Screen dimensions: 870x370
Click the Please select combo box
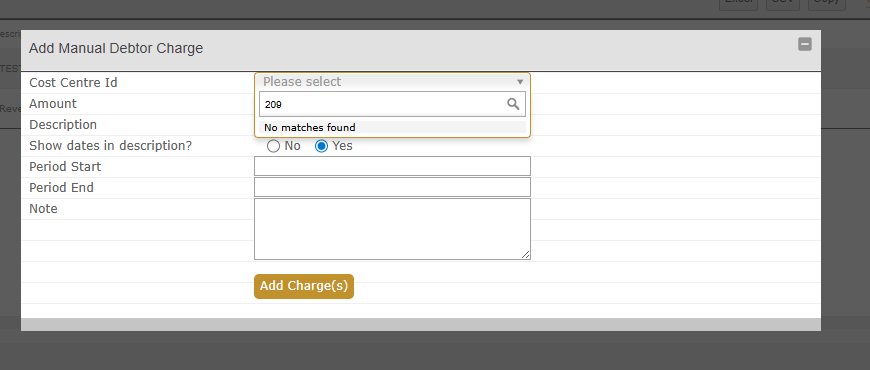[392, 82]
